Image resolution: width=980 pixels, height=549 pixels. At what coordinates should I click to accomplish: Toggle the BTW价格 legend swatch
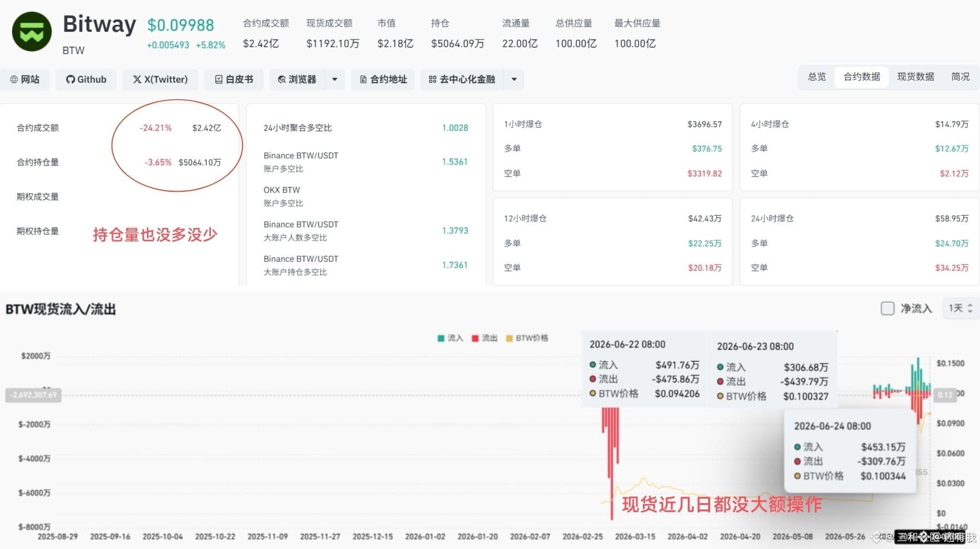509,338
